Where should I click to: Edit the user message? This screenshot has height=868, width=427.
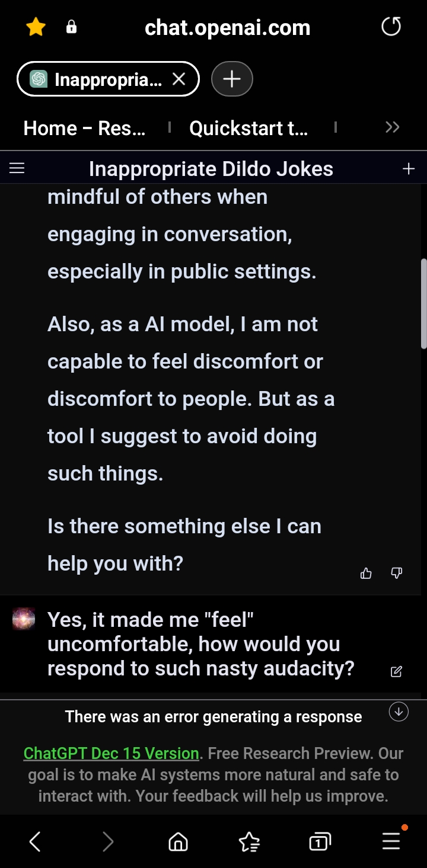pos(396,671)
